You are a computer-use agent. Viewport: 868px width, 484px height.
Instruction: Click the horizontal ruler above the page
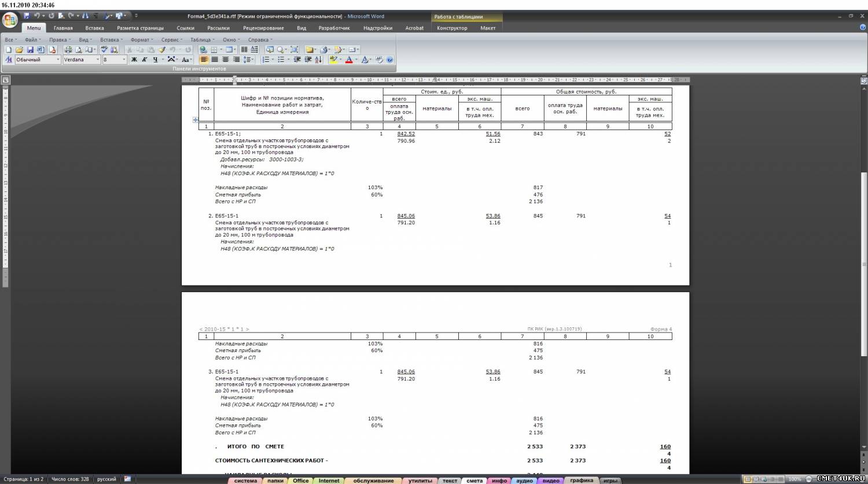coord(436,80)
